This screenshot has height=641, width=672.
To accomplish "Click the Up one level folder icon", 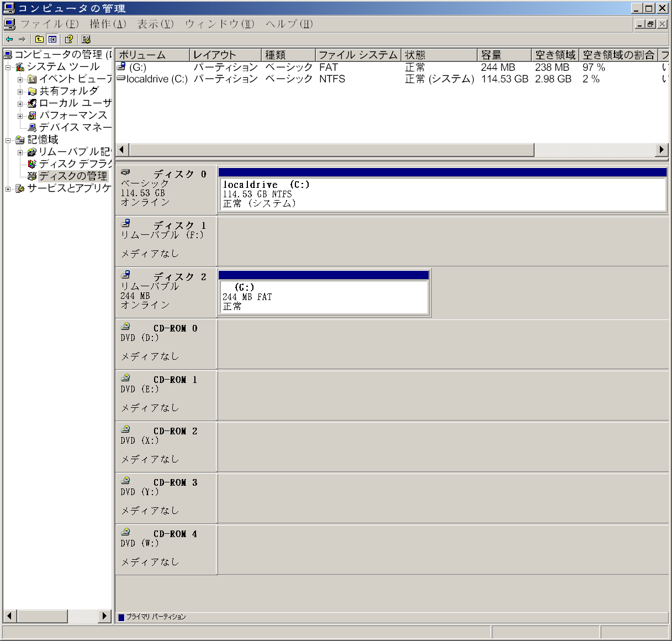I will tap(39, 39).
